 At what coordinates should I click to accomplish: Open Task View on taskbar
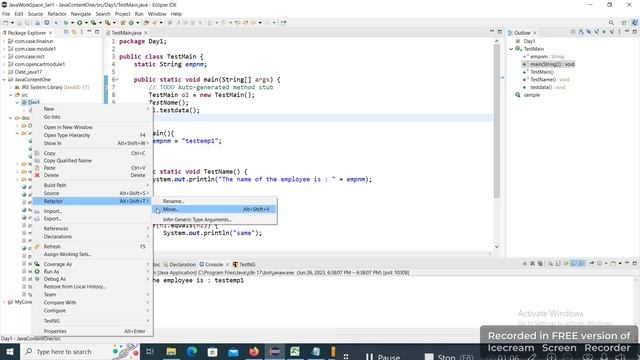point(150,351)
